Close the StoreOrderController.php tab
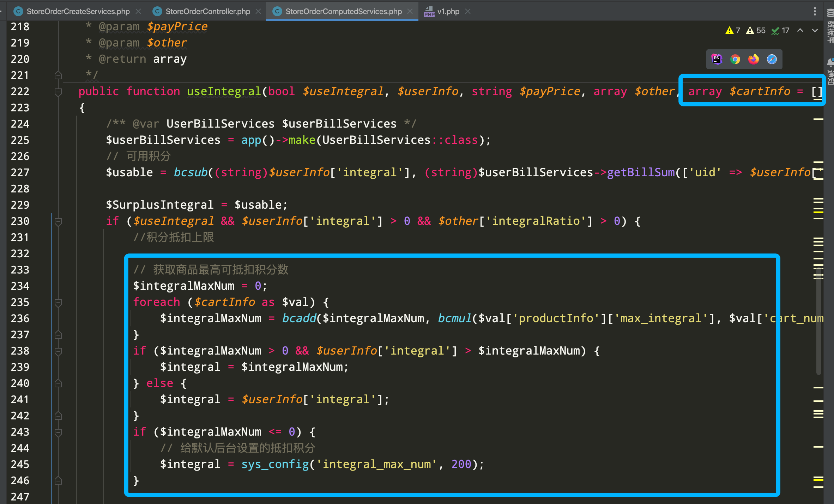 pyautogui.click(x=258, y=11)
